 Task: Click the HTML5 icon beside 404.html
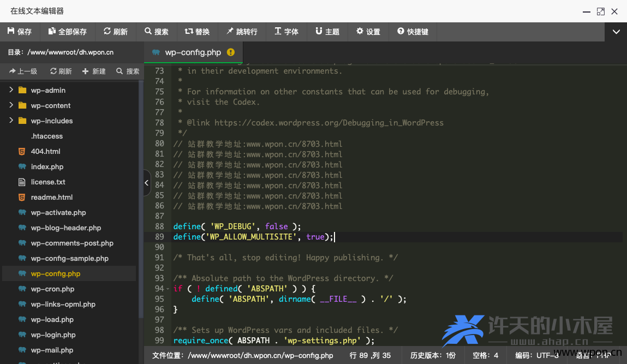pyautogui.click(x=22, y=151)
